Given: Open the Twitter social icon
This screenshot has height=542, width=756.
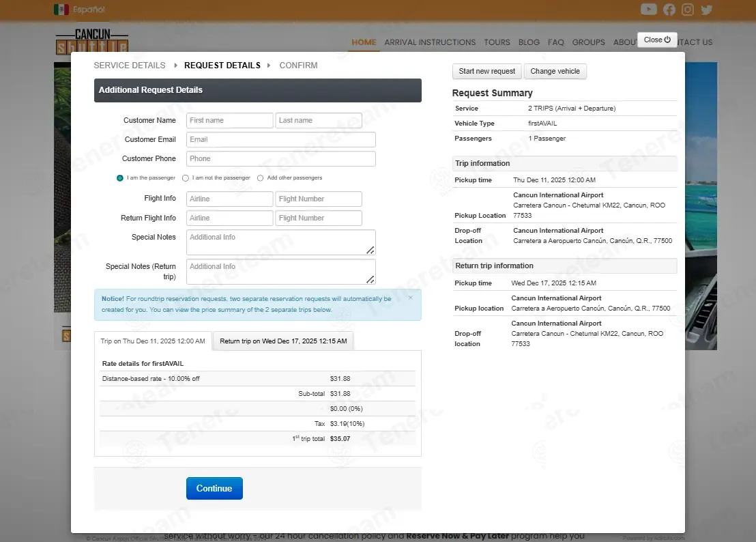Looking at the screenshot, I should 706,10.
